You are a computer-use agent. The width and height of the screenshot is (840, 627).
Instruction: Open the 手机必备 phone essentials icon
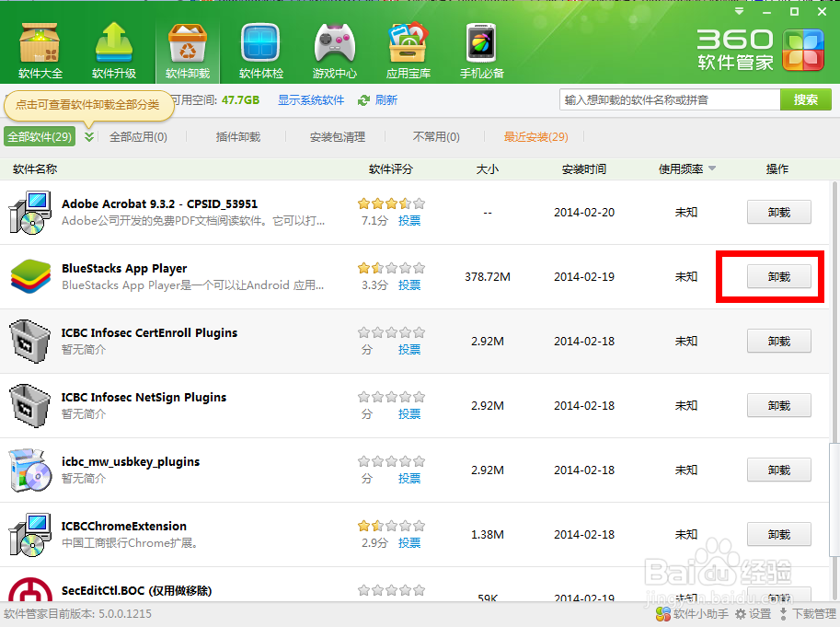tap(481, 51)
